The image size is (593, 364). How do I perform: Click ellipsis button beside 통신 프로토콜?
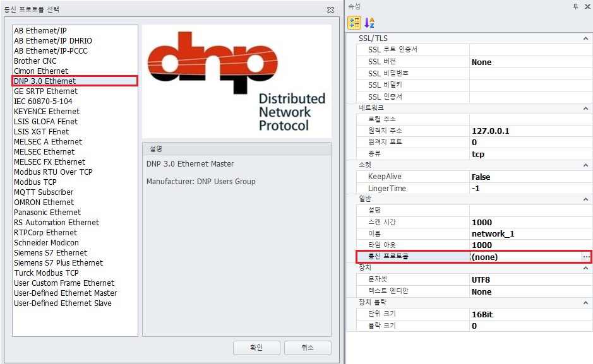pyautogui.click(x=586, y=257)
